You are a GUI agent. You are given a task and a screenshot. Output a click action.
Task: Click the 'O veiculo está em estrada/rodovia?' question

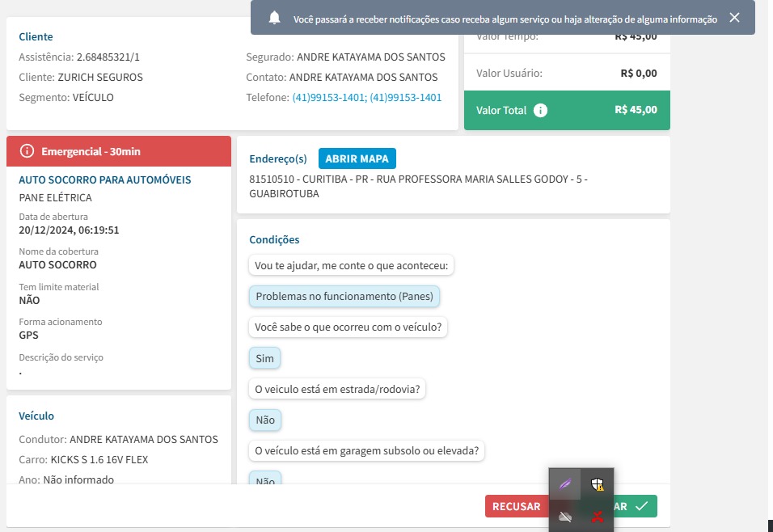[337, 390]
